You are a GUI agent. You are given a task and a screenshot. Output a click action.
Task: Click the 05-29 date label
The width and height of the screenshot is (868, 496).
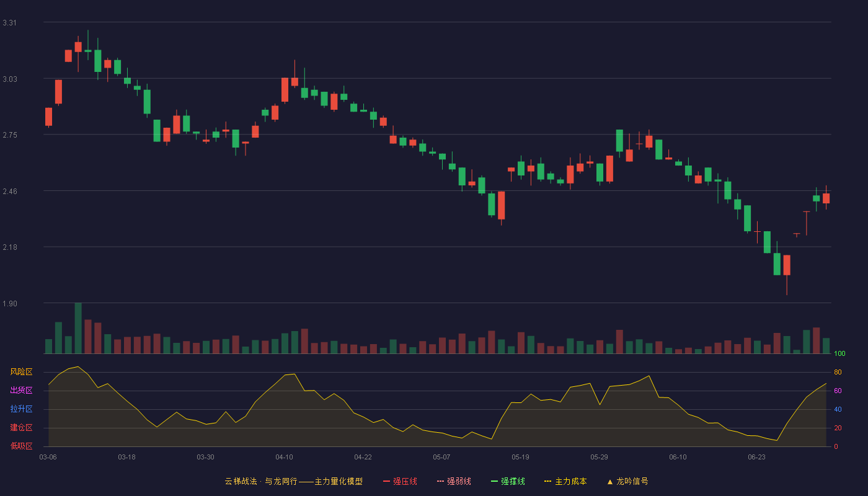coord(600,457)
